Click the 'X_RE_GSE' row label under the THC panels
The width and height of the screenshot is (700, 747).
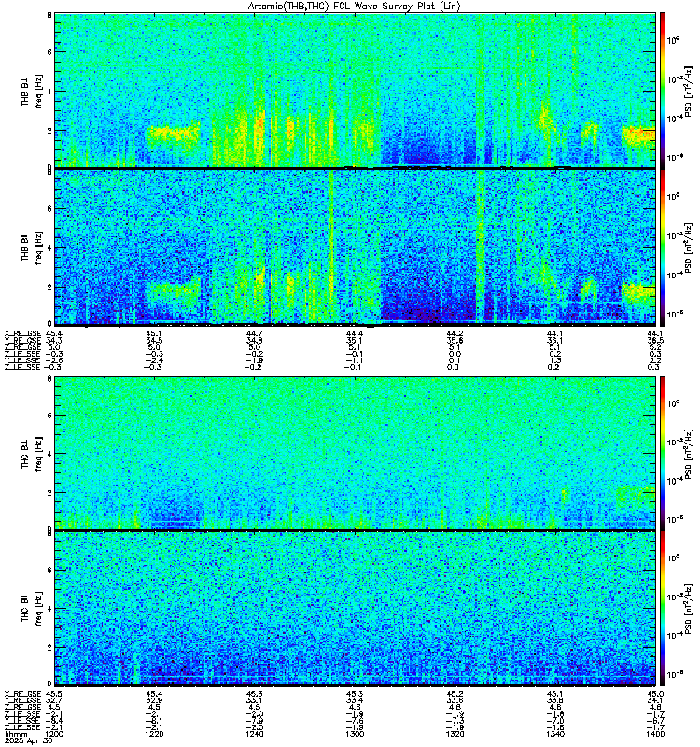pyautogui.click(x=22, y=694)
